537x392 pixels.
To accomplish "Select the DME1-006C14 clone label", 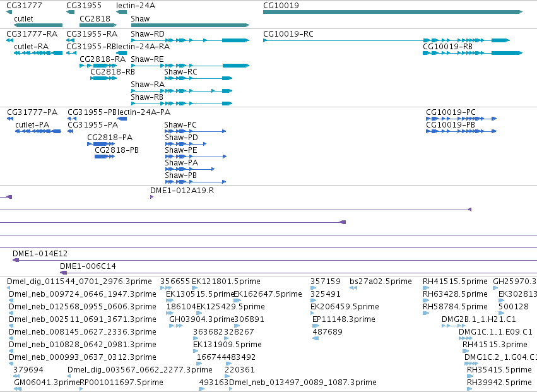I will coord(88,266).
